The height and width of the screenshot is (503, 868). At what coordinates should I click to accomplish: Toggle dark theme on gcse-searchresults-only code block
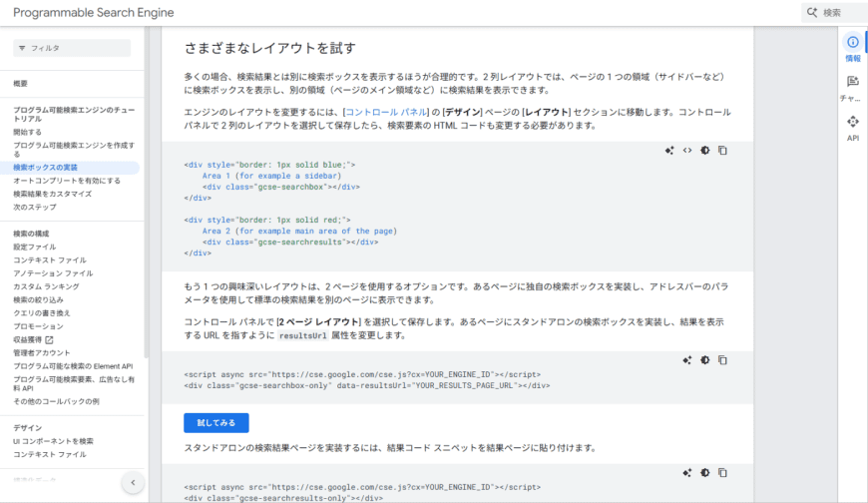click(704, 472)
